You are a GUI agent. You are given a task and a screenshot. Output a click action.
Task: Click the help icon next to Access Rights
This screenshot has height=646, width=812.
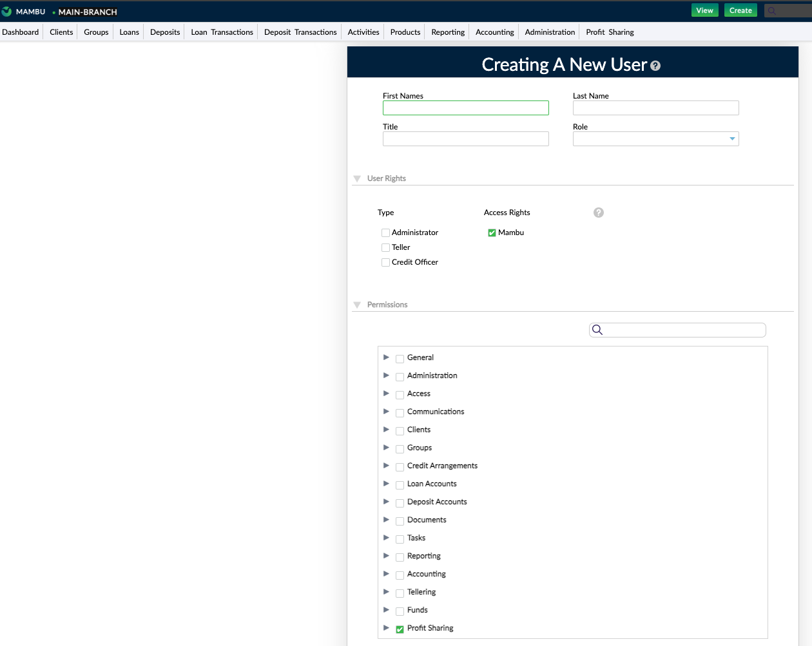(x=598, y=213)
